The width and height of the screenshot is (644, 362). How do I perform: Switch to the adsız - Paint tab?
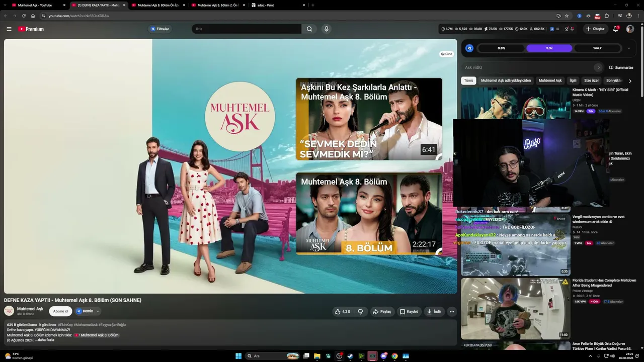tap(278, 5)
